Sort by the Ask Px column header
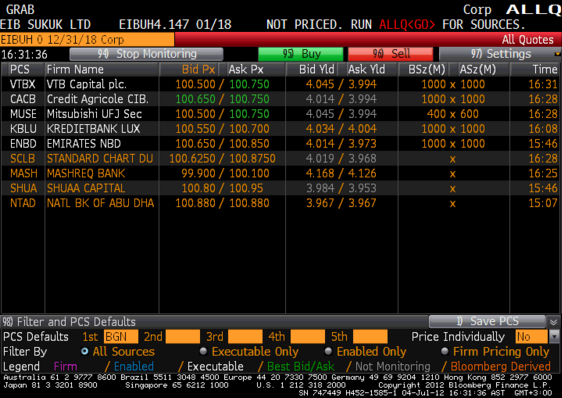 pyautogui.click(x=246, y=69)
